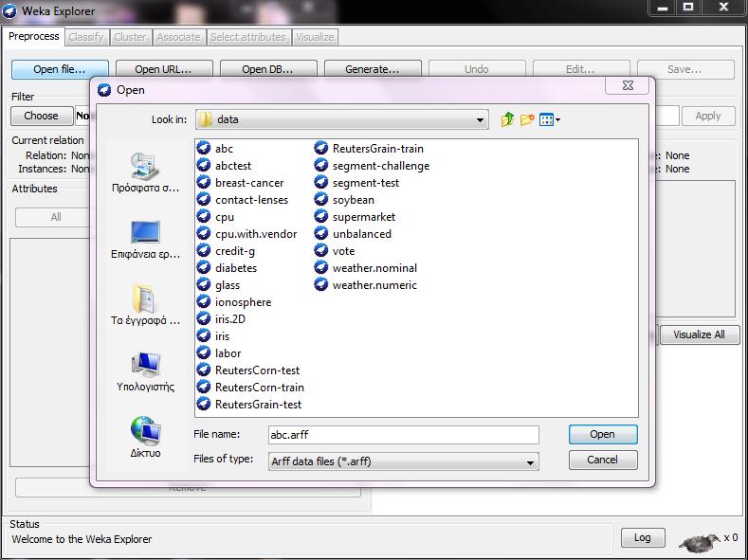Select the breast-cancer file icon

click(204, 183)
